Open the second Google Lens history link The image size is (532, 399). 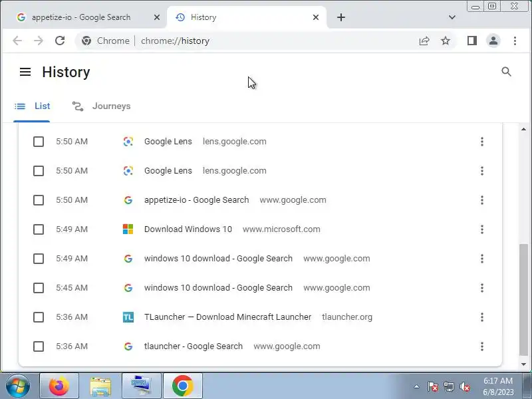click(x=168, y=171)
